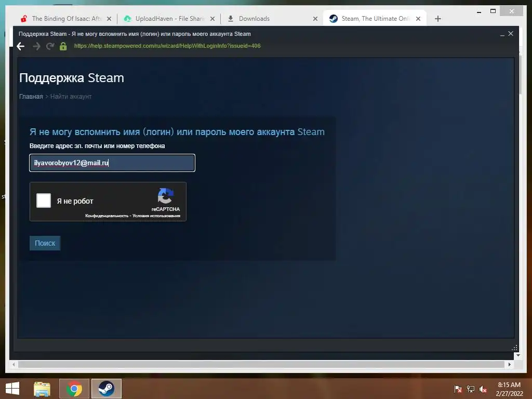
Task: Click the horizontal scrollbar right arrow
Action: coord(509,364)
